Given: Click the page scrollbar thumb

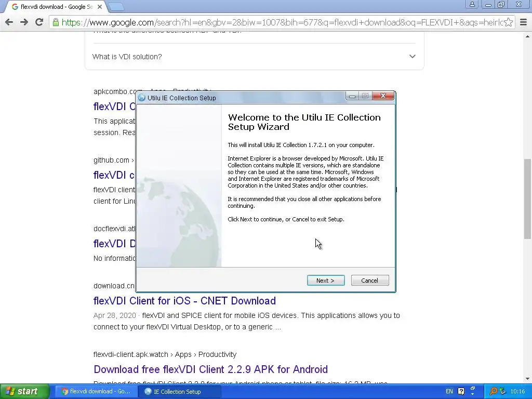Looking at the screenshot, I should (528, 199).
